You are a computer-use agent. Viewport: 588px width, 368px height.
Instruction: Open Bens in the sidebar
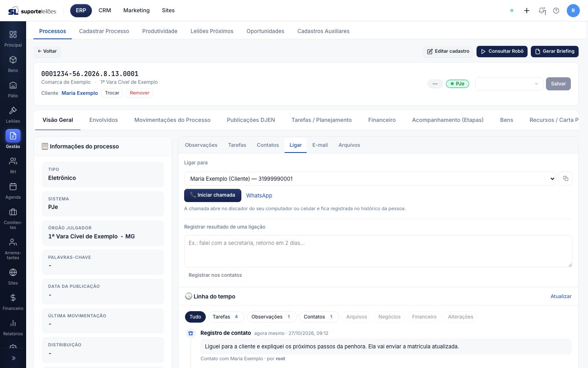coord(13,60)
